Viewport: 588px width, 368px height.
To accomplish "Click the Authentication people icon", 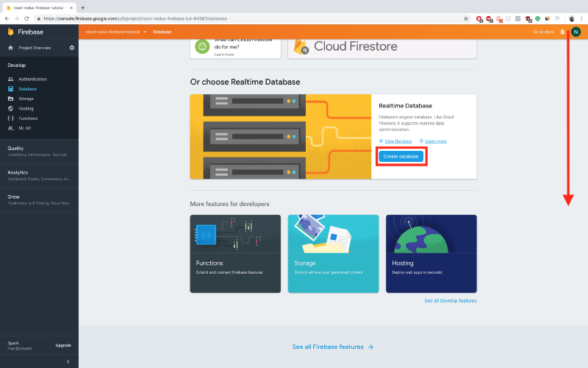I will click(x=10, y=79).
